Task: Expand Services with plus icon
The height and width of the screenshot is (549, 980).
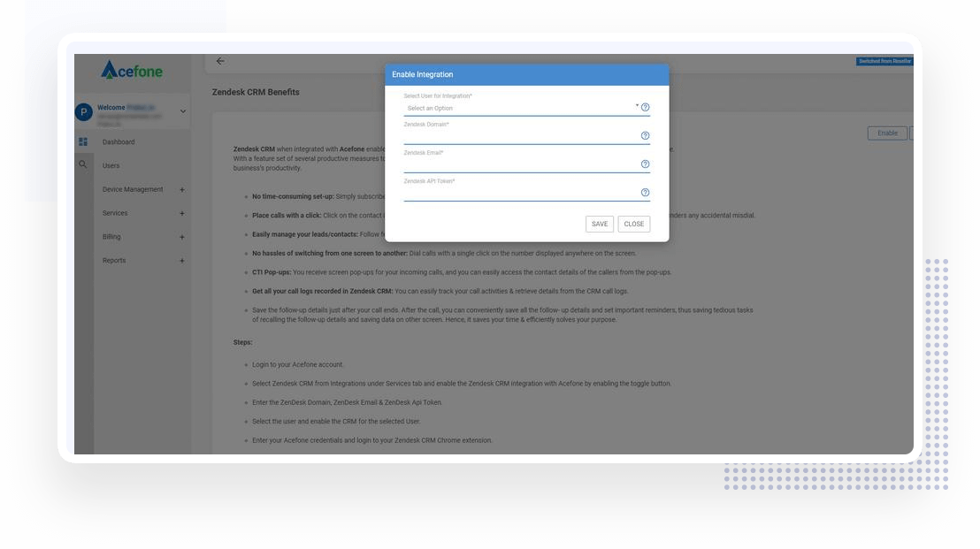Action: tap(182, 213)
